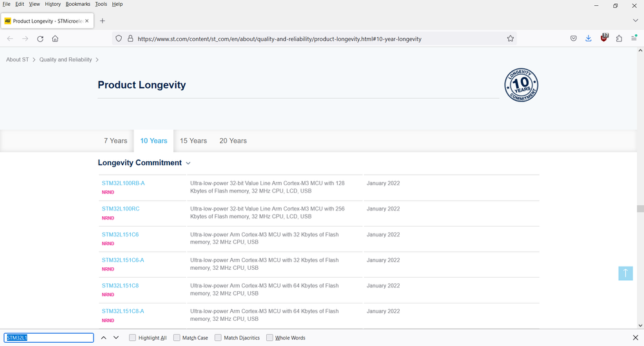644x346 pixels.
Task: Click the vertical scrollbar thumb
Action: pos(640,209)
